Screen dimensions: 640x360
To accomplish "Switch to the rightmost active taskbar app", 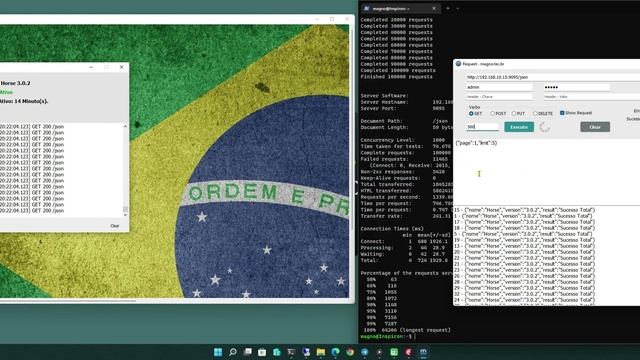I will [423, 352].
